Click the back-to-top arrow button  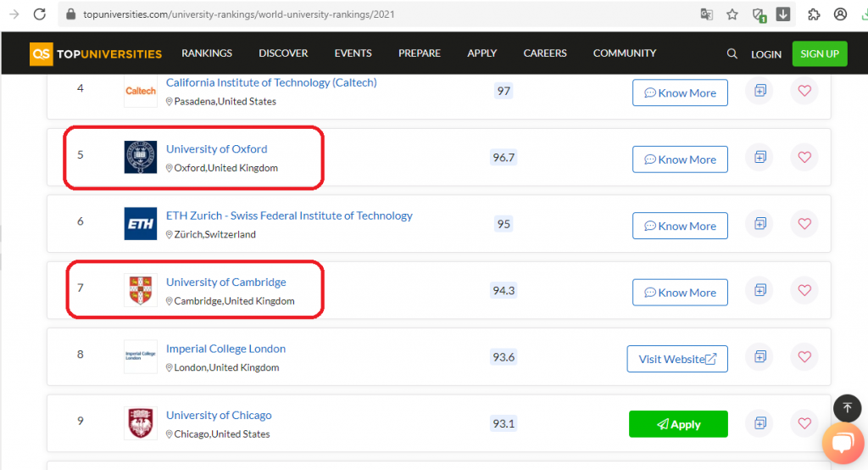pos(847,408)
